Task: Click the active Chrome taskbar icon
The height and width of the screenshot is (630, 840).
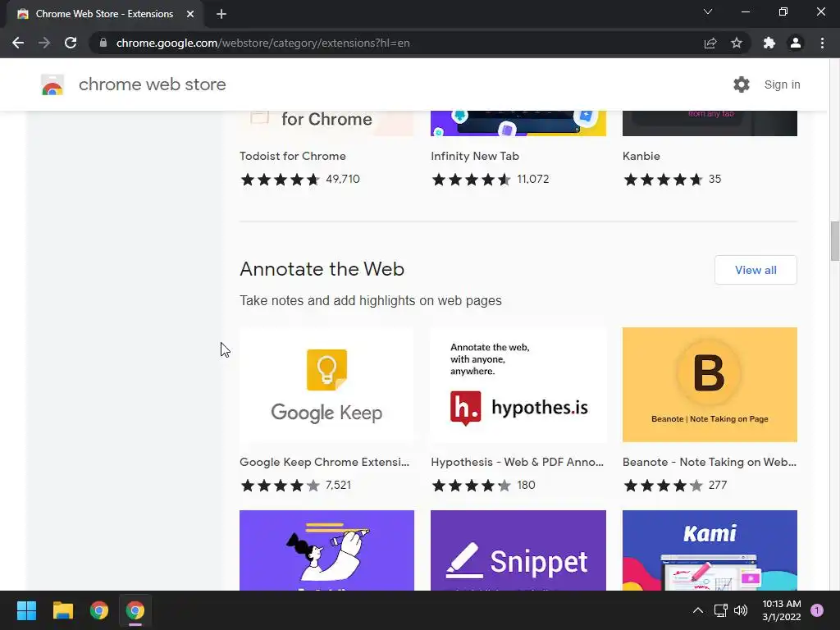Action: tap(135, 610)
